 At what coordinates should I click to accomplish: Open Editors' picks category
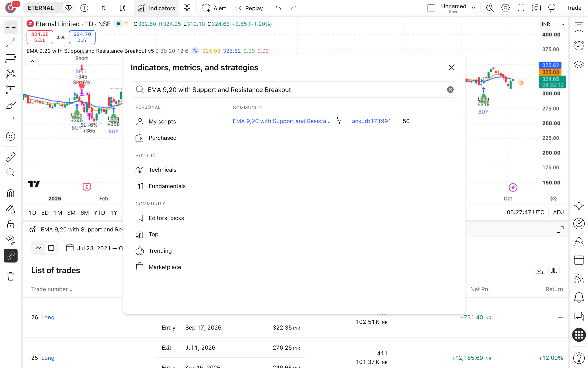tap(160, 218)
